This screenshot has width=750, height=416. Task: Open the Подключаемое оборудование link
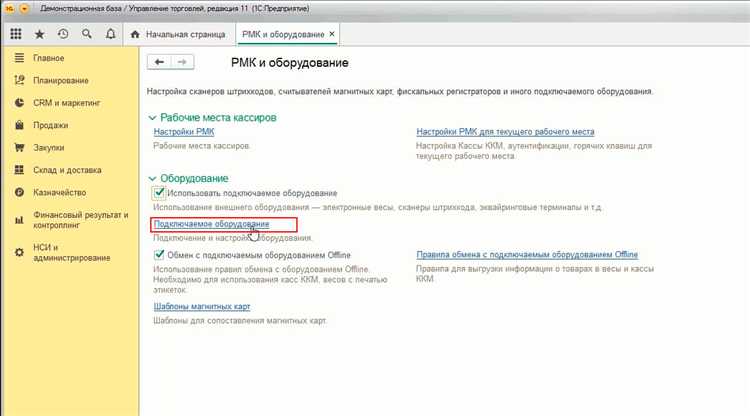(x=211, y=224)
